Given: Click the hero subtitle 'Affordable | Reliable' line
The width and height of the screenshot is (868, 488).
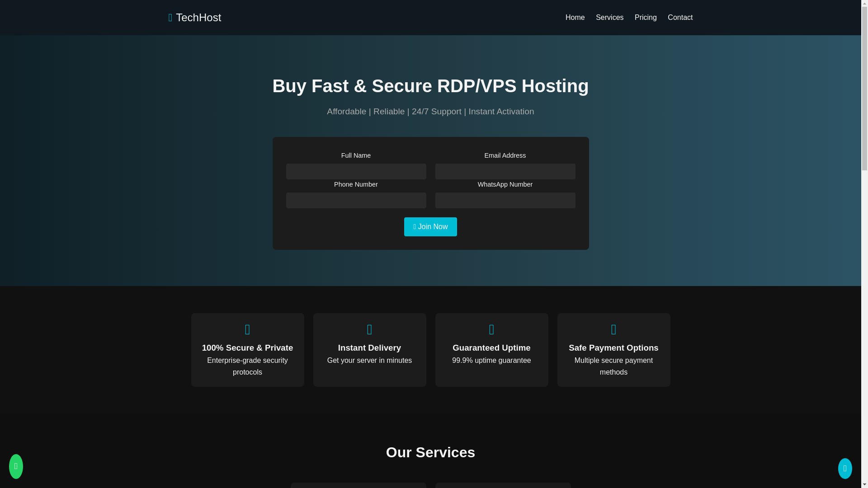Looking at the screenshot, I should click(x=430, y=112).
